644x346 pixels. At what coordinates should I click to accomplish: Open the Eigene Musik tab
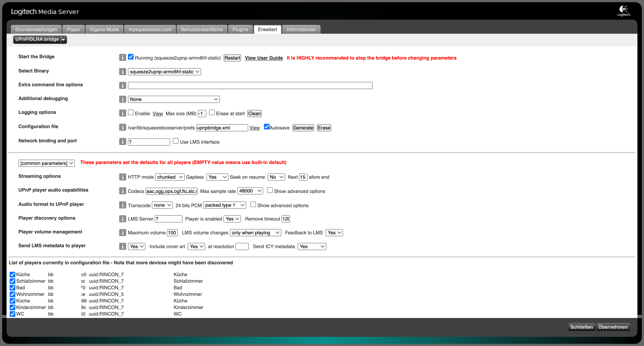(x=104, y=30)
